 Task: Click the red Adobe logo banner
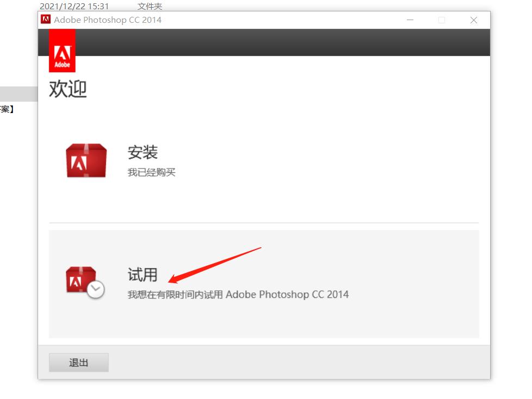point(62,51)
